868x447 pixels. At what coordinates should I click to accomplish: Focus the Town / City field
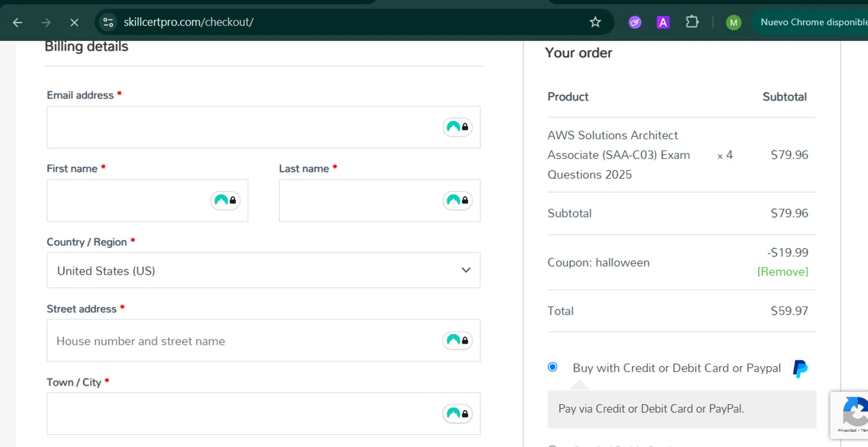[263, 414]
